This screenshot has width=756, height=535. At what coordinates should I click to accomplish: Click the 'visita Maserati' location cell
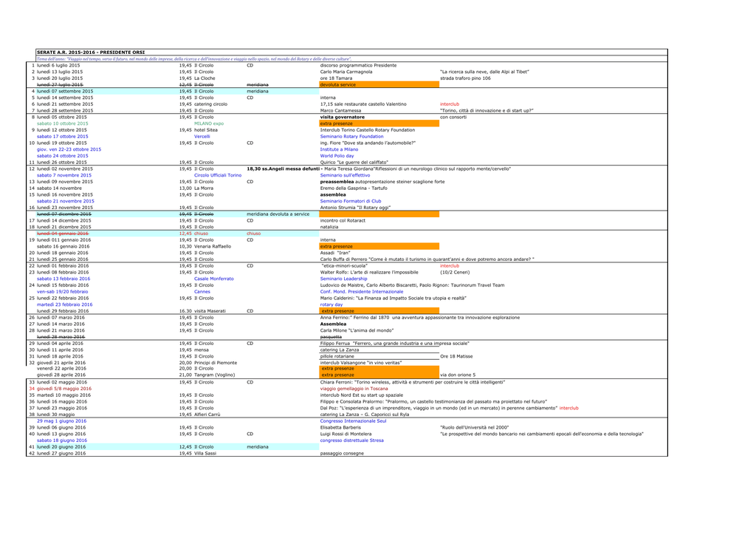point(210,311)
